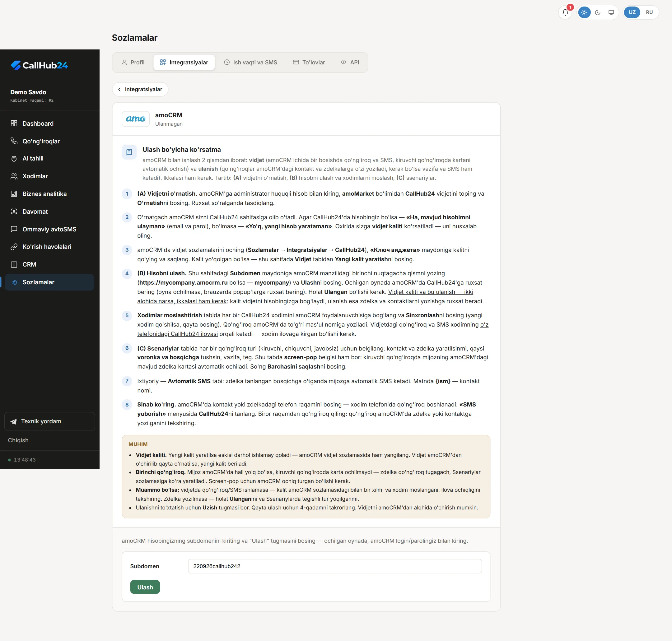Open Qo'ng'iroqlar in sidebar

coord(49,141)
